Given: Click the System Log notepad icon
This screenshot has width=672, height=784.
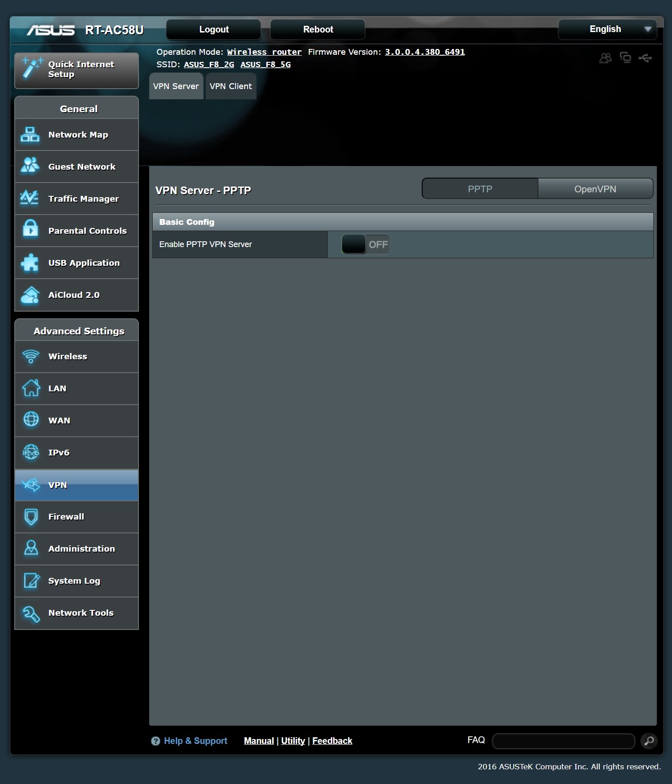Looking at the screenshot, I should click(31, 581).
